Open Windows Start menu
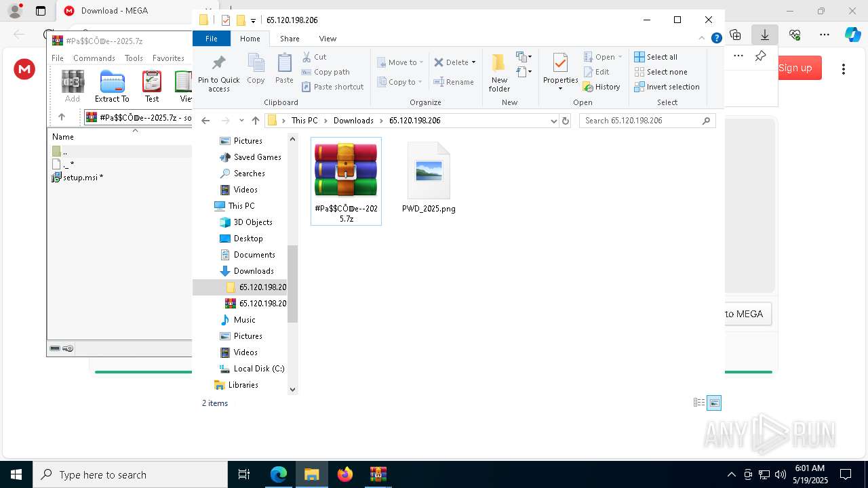 point(16,474)
